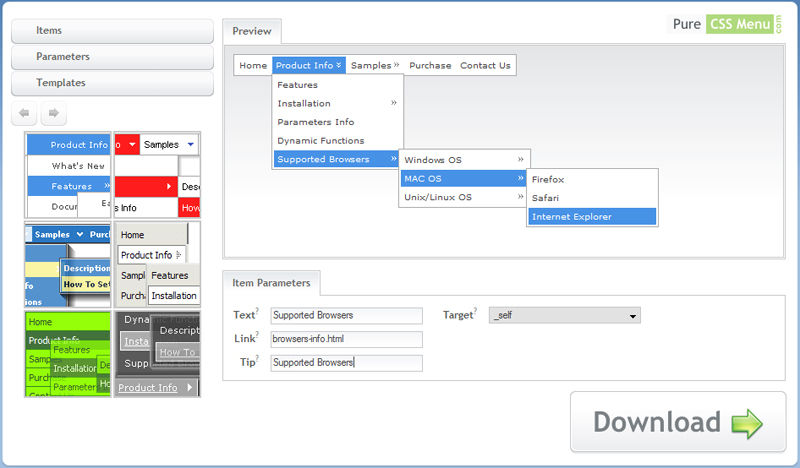Click into the Tip text field
This screenshot has width=800, height=468.
[x=346, y=363]
